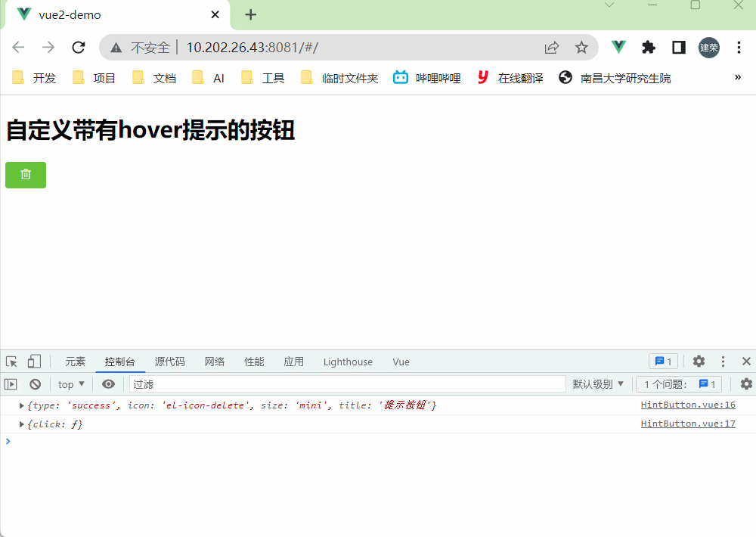
Task: Open the top frame context dropdown
Action: pos(70,383)
